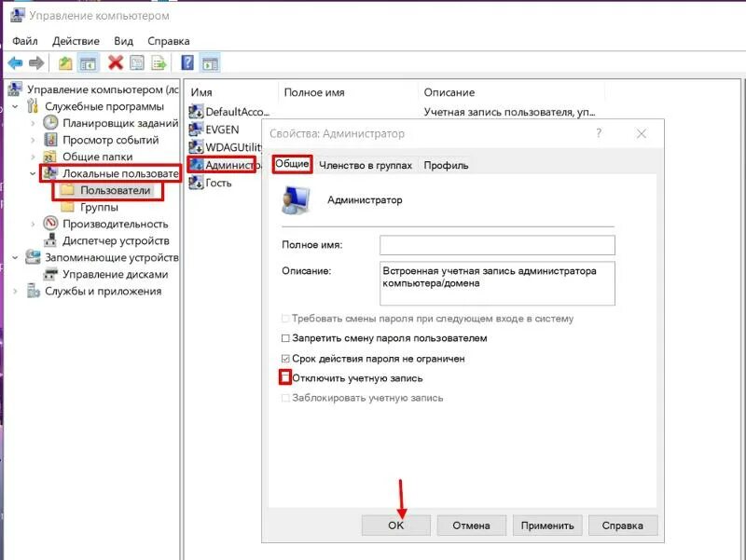
Task: Click the Администратор user icon in list
Action: pos(196,165)
